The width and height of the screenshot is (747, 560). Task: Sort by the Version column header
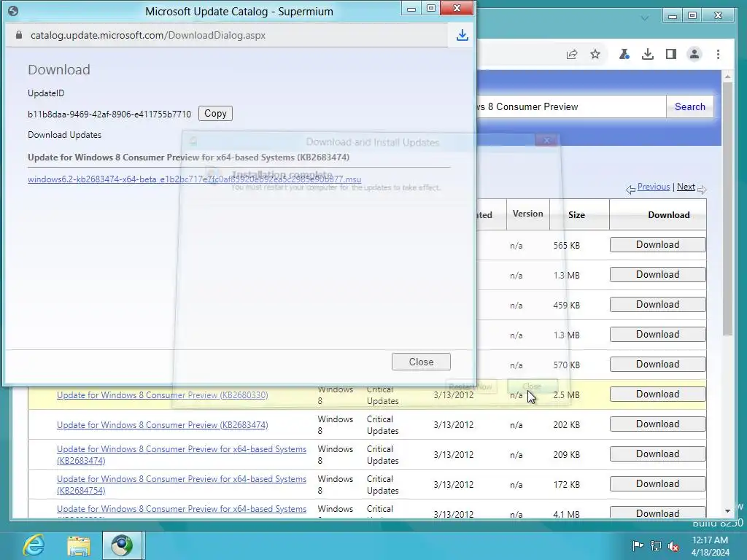(x=528, y=214)
